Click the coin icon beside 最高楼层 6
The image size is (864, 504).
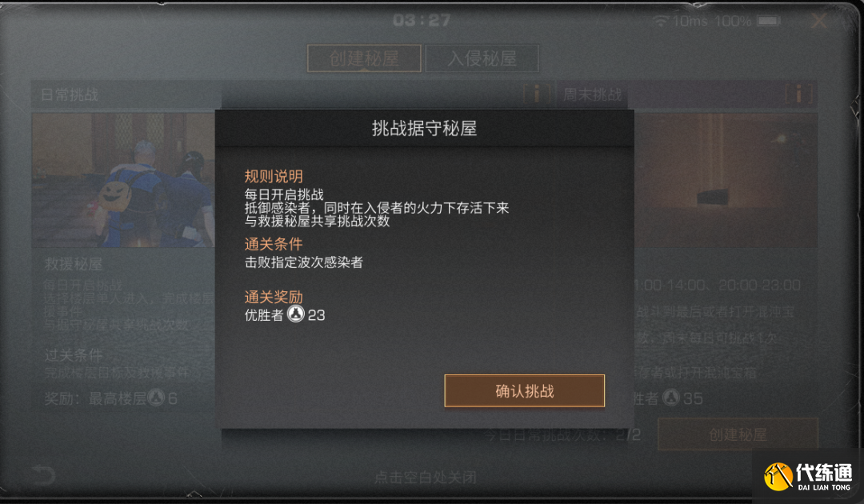(x=157, y=397)
